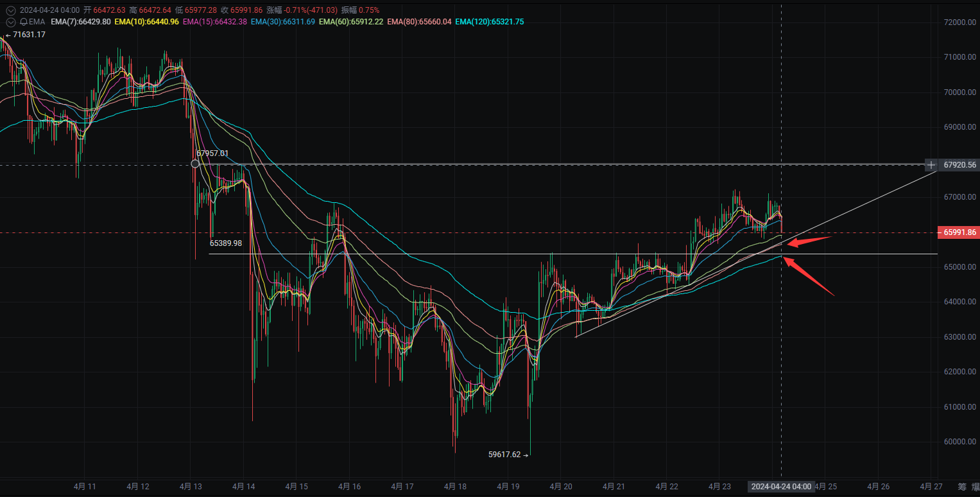Toggle the cyan EMA(120) legend entry
The height and width of the screenshot is (497, 980).
click(x=489, y=22)
